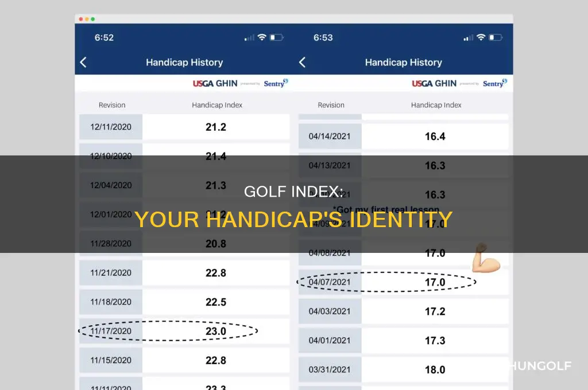Tap the signal bars in right status bar

click(469, 37)
